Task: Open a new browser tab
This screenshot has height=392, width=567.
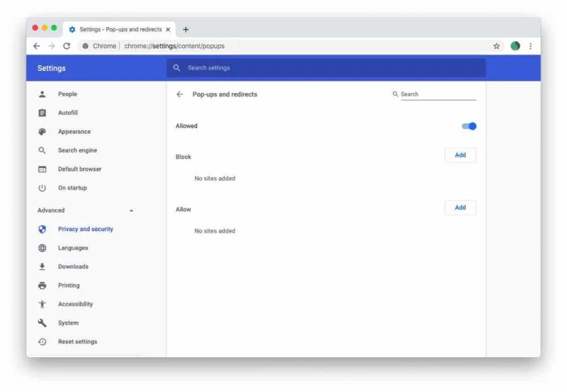Action: pyautogui.click(x=186, y=30)
